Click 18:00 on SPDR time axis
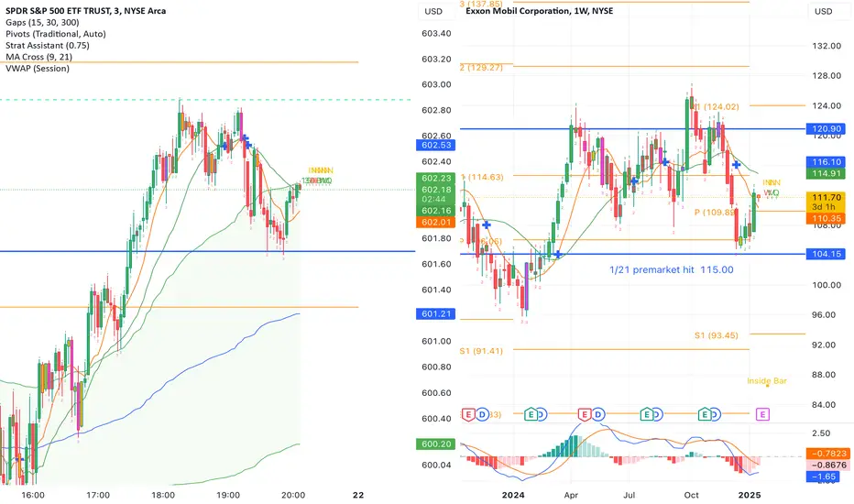The image size is (854, 504). pos(163,495)
